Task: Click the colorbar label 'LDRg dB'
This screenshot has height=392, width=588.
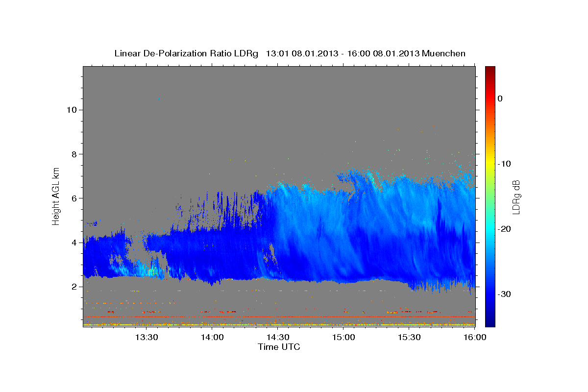Action: click(x=515, y=197)
